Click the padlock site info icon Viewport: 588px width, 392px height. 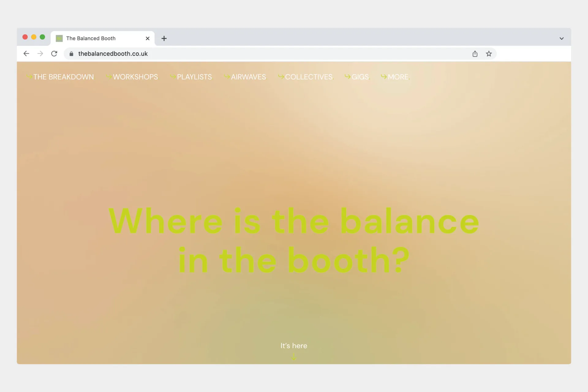pos(71,54)
